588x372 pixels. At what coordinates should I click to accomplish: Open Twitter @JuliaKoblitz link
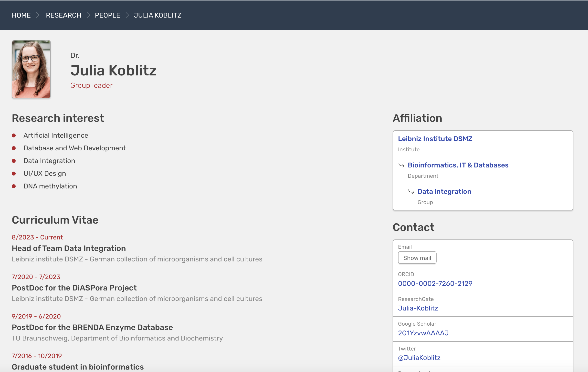419,358
